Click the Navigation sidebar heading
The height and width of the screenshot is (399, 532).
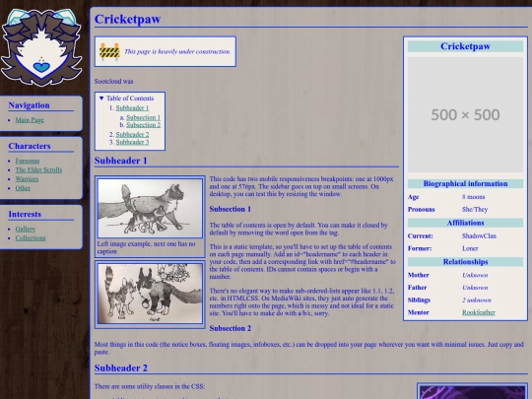30,105
